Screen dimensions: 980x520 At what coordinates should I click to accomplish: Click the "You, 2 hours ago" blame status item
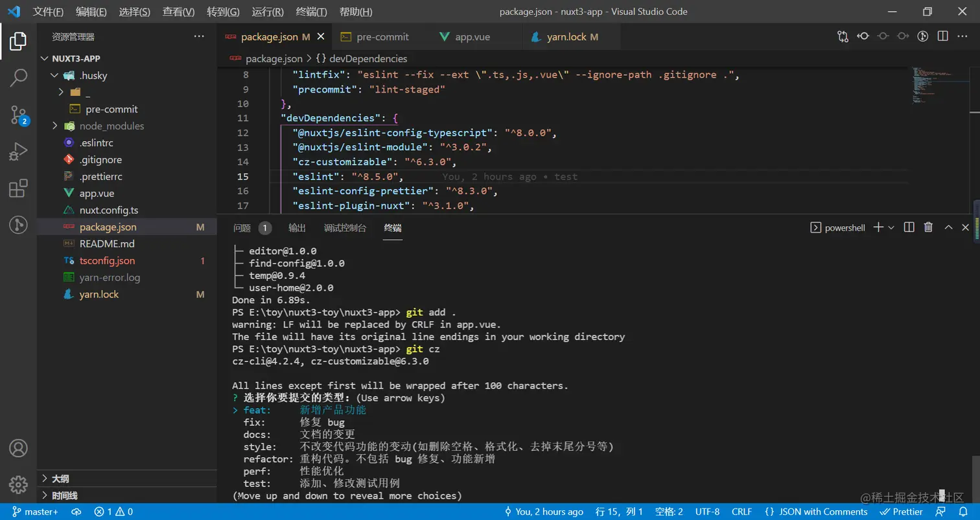pyautogui.click(x=543, y=512)
